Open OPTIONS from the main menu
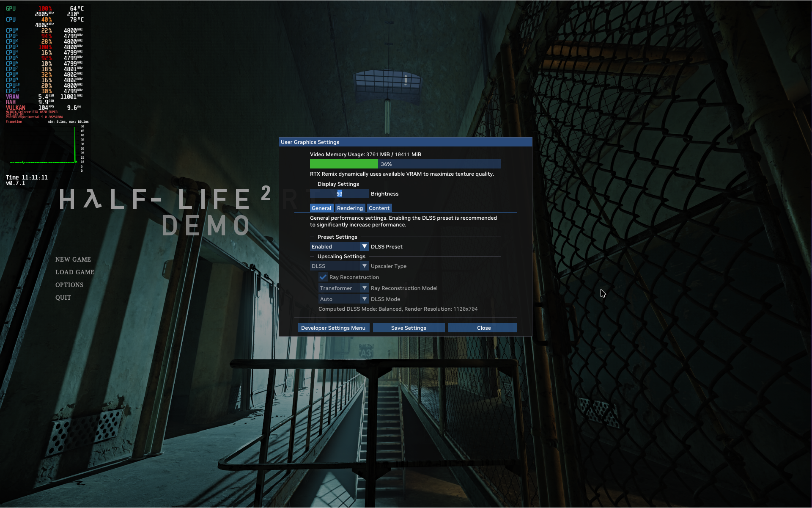Screen dimensions: 812x508 tap(69, 285)
